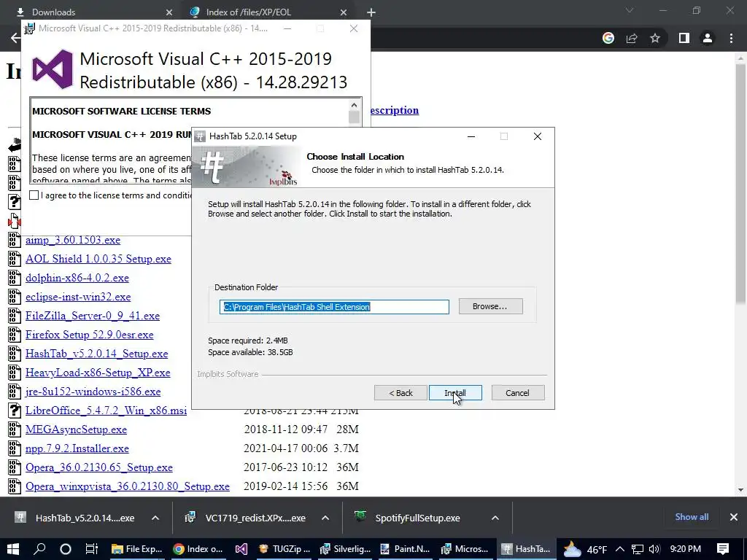Viewport: 747px width, 560px height.
Task: Open Opera_winxpvista_36.0.2130.80_Setup.exe link
Action: click(128, 486)
